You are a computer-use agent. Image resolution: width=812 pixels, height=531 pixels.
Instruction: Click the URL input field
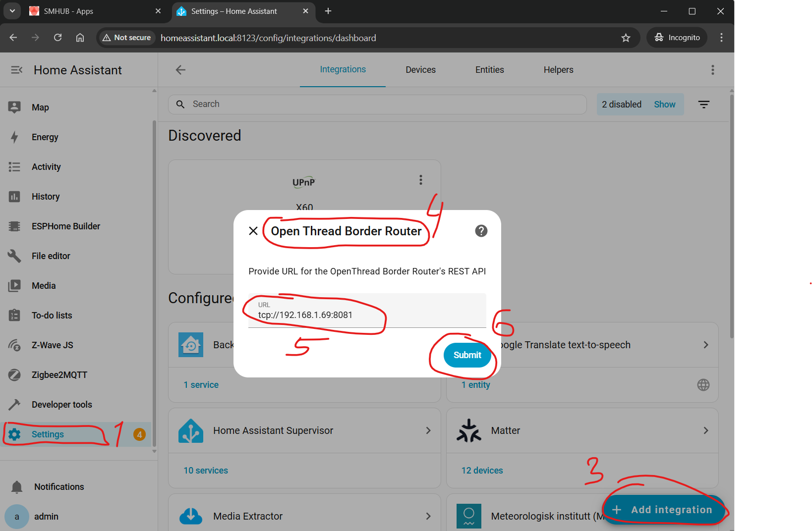[x=367, y=315]
